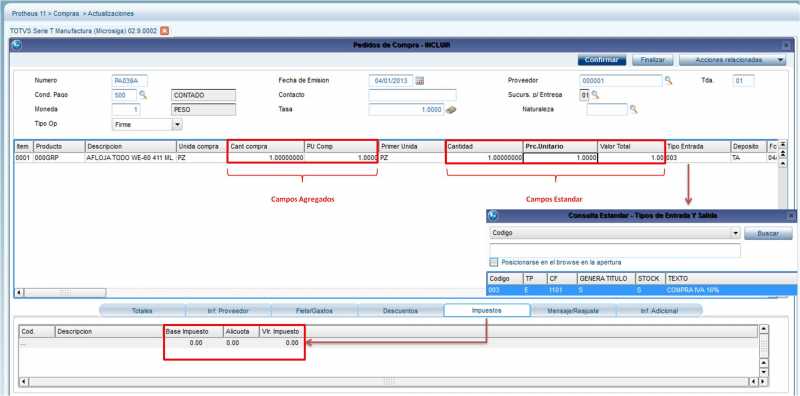Click the Naturaleza input field
The height and width of the screenshot is (396, 800).
click(607, 109)
